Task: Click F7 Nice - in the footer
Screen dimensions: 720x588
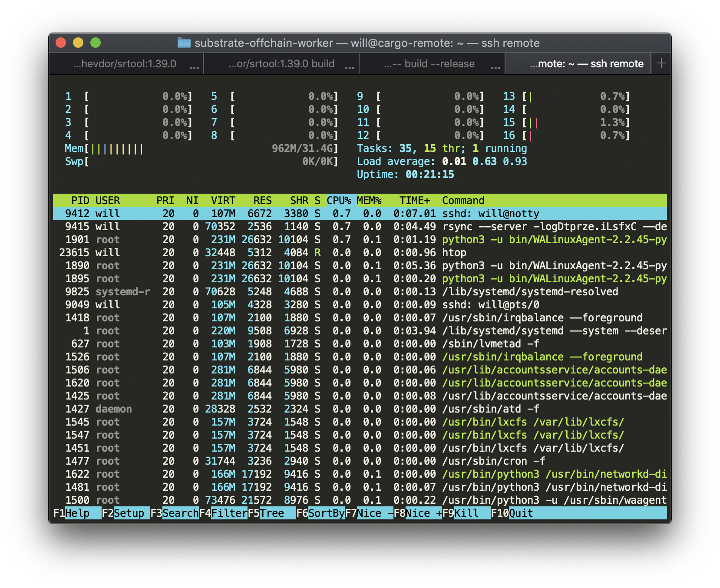Action: tap(369, 513)
